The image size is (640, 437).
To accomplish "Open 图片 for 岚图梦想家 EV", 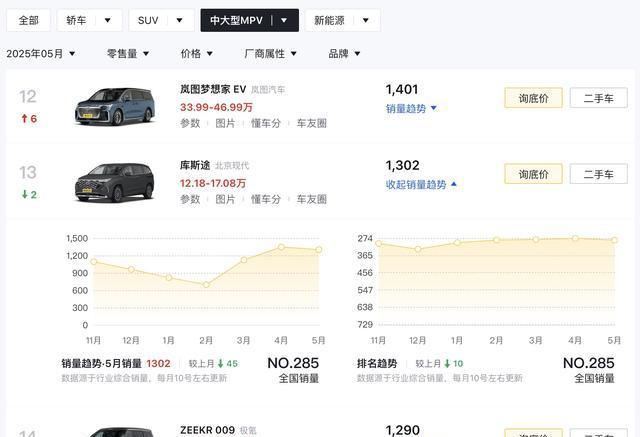I will point(225,123).
